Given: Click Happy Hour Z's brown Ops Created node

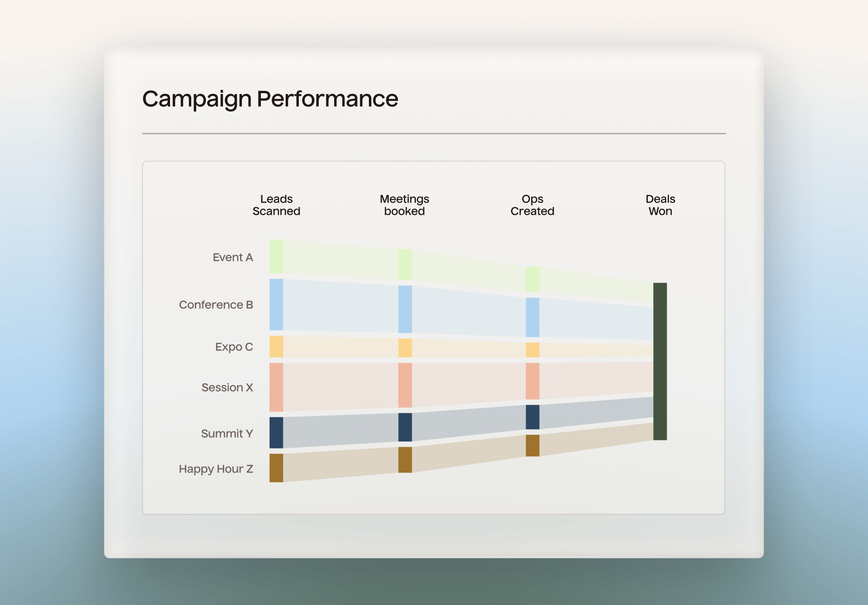Looking at the screenshot, I should 533,445.
